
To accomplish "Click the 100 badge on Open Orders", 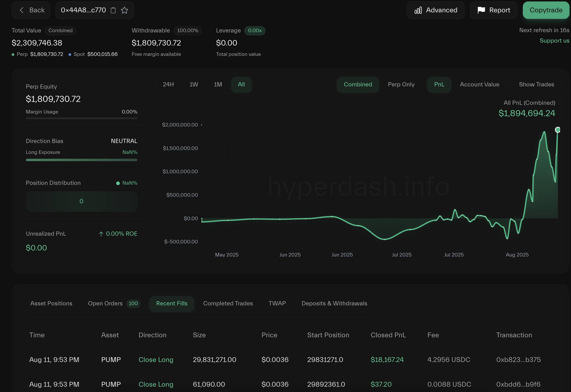I will [133, 303].
